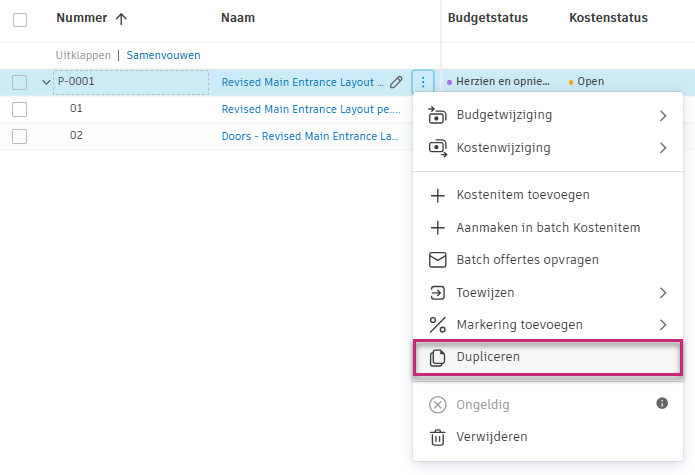This screenshot has height=475, width=695.
Task: Click the envelope icon for Batch offertes opvragen
Action: [437, 260]
